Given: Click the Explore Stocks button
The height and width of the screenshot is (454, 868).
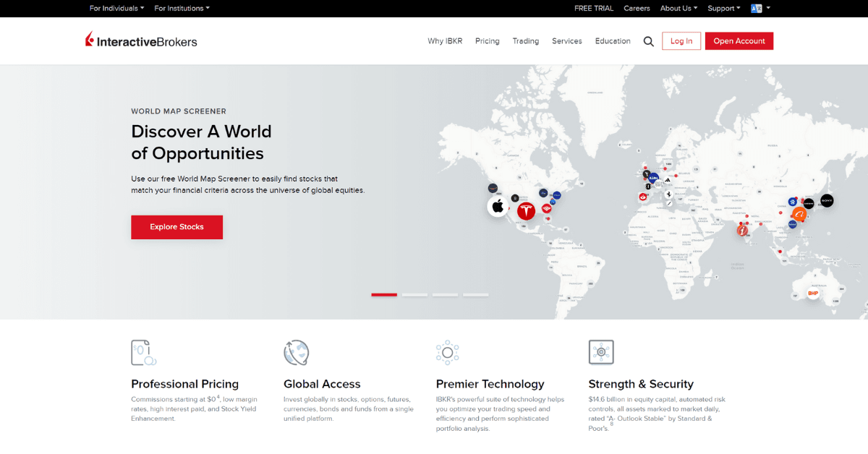Looking at the screenshot, I should pyautogui.click(x=176, y=226).
